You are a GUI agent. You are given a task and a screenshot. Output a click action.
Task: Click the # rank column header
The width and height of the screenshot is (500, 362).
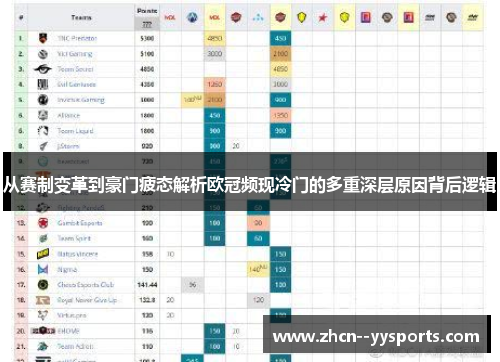point(21,17)
